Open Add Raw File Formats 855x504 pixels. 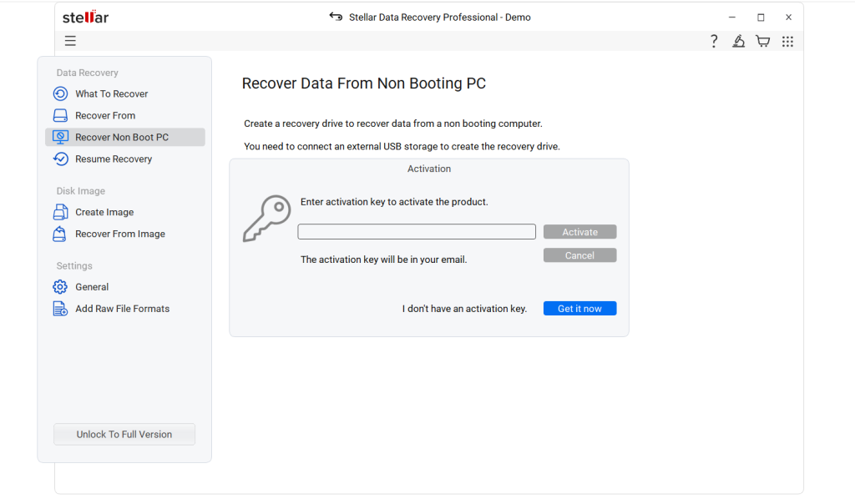click(122, 309)
